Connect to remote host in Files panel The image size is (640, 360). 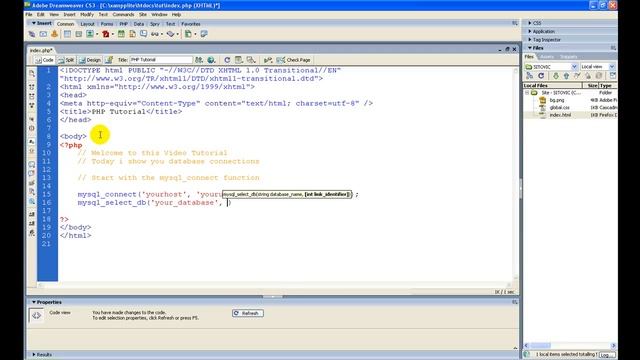pos(529,76)
